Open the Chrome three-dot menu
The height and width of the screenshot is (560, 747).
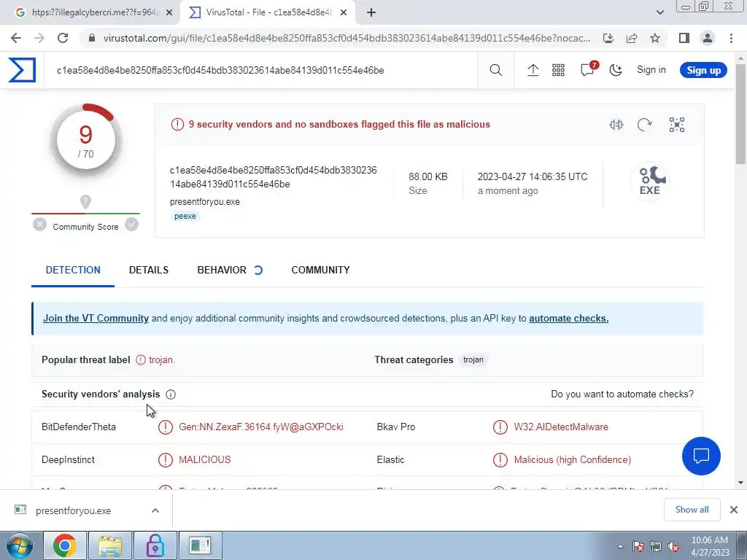tap(731, 38)
